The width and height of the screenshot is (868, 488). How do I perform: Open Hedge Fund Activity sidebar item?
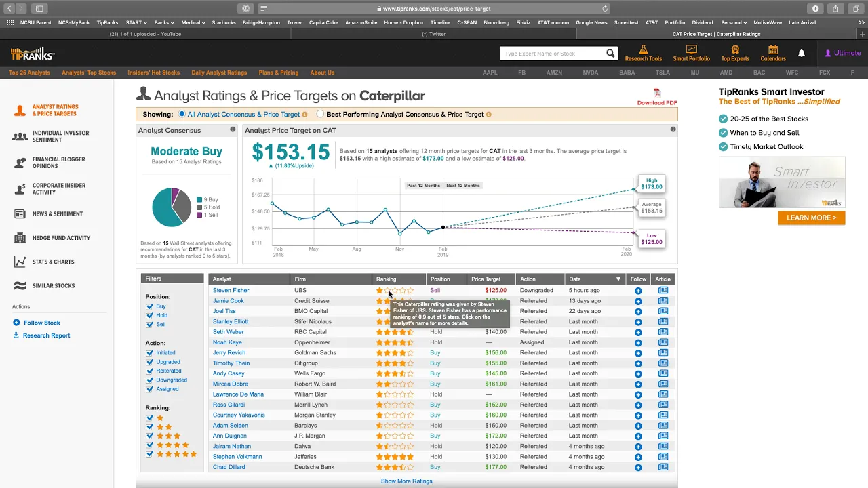click(x=52, y=238)
